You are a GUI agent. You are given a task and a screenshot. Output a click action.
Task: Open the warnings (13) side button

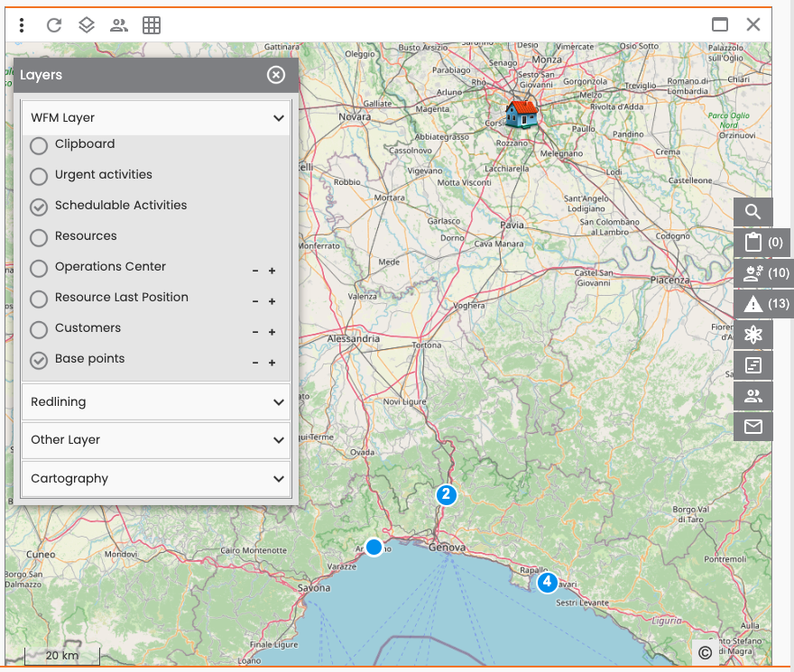click(763, 304)
